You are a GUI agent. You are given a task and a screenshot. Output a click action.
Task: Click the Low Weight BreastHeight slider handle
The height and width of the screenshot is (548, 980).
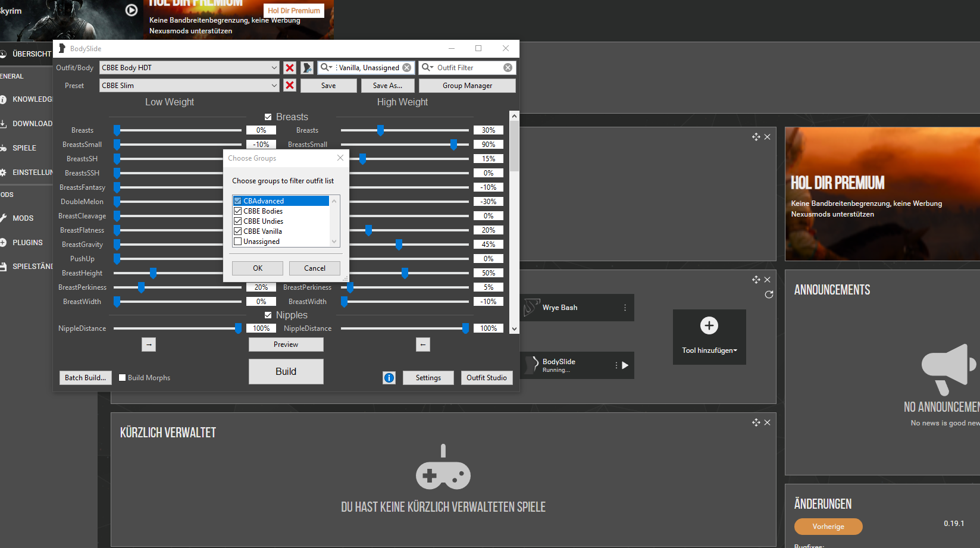tap(153, 273)
